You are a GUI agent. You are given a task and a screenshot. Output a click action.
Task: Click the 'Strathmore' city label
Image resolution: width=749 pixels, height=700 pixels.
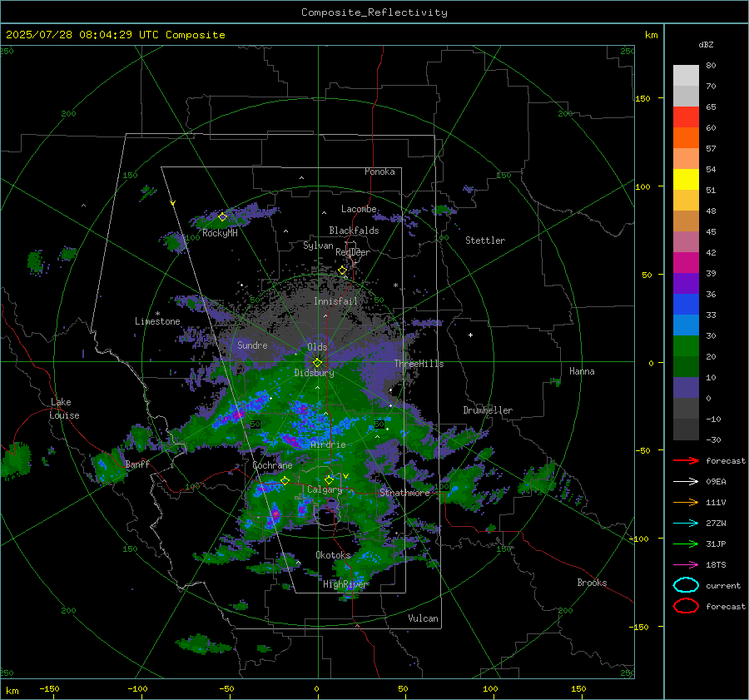pos(404,493)
